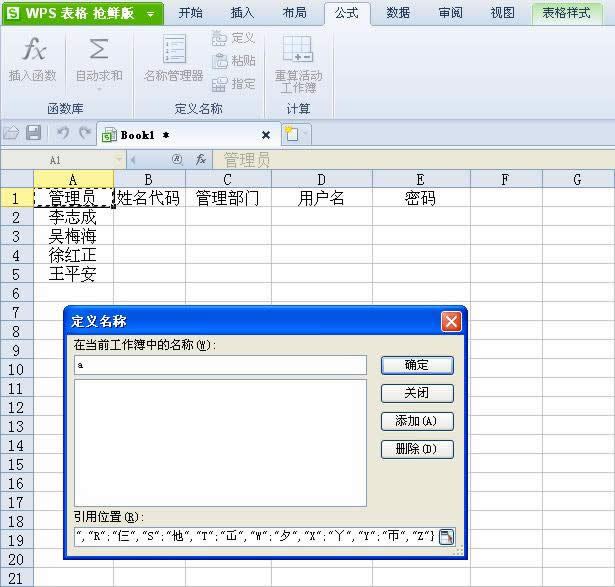Switch to the 数据 tab

398,13
